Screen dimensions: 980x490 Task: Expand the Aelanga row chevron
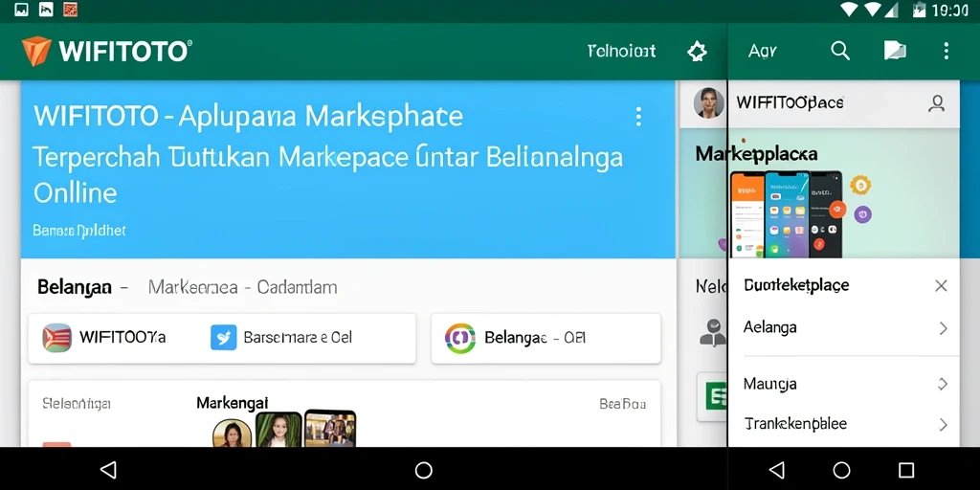point(943,328)
